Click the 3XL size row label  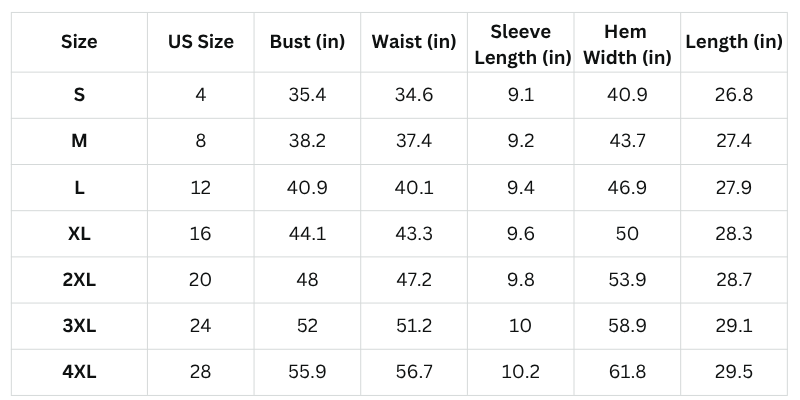[79, 325]
